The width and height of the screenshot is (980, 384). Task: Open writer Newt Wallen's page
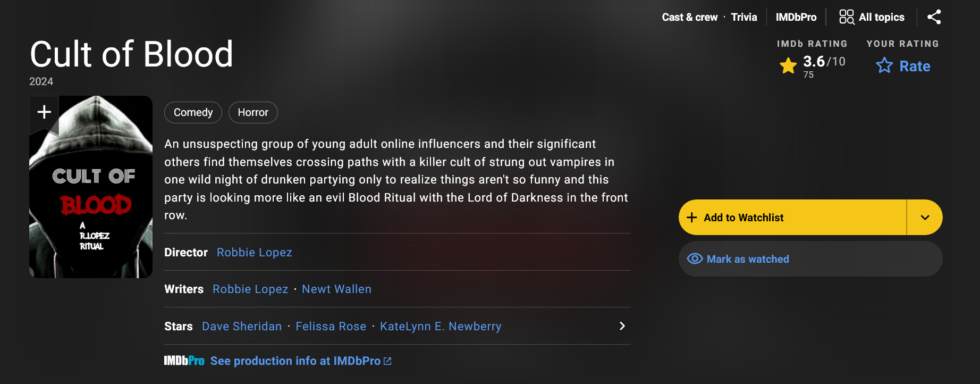(336, 289)
